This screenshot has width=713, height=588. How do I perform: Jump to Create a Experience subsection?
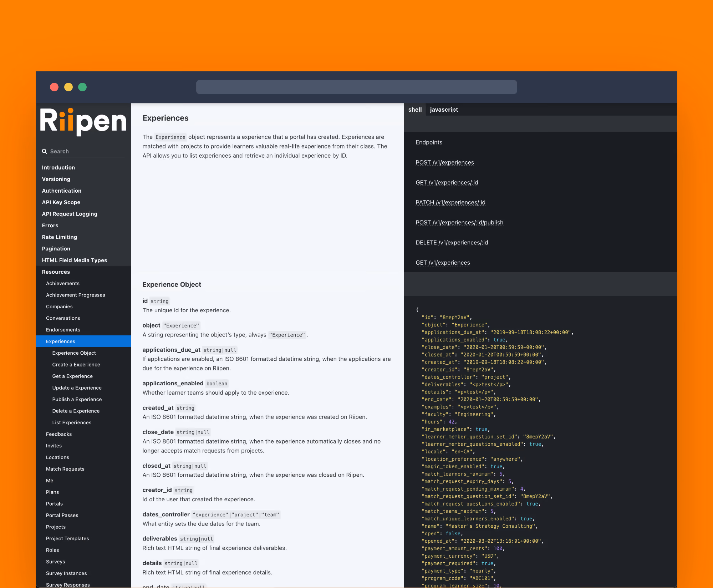76,365
